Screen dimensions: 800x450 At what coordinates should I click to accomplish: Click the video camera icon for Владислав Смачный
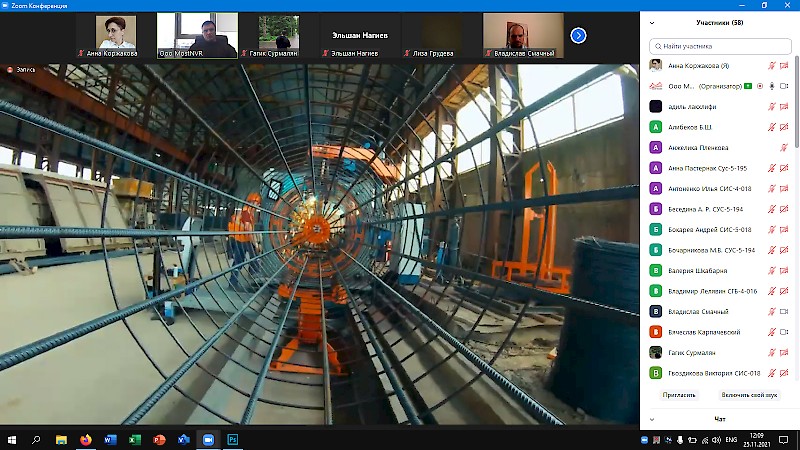click(x=783, y=311)
